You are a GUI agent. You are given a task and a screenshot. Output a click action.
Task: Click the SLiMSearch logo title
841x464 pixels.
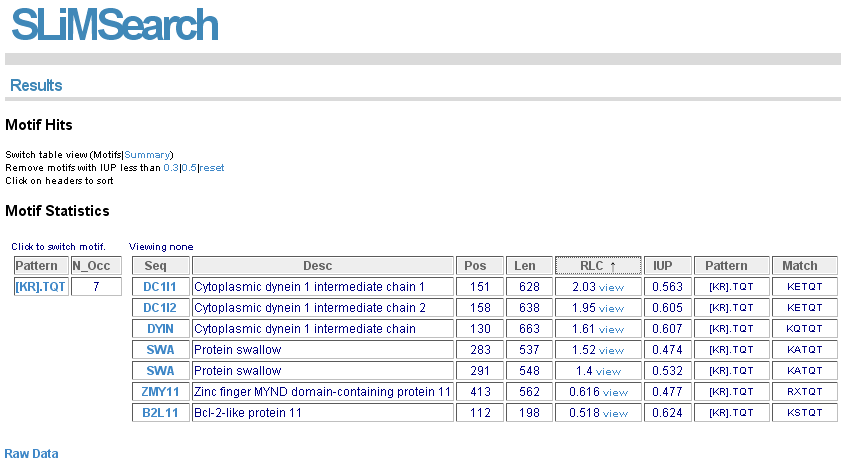point(114,26)
